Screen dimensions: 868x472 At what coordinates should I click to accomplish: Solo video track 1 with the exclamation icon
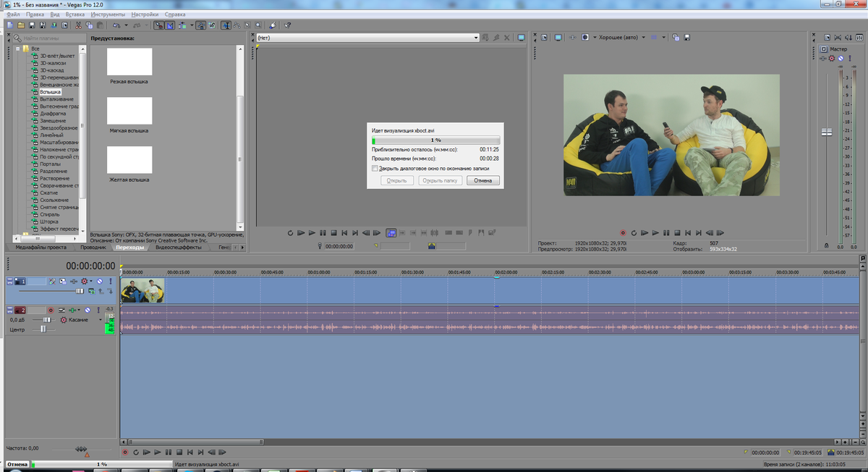pos(111,281)
